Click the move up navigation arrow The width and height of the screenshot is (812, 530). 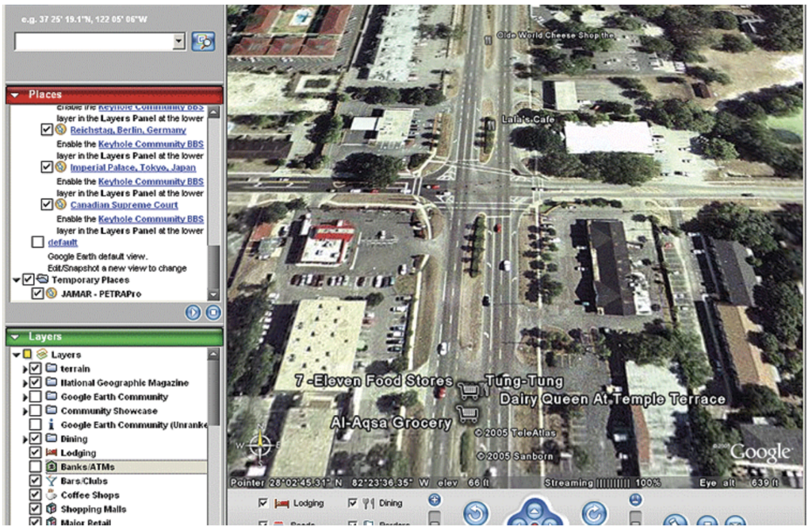534,511
